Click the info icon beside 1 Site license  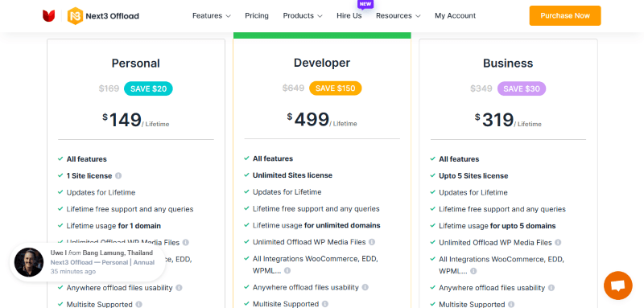coord(118,175)
